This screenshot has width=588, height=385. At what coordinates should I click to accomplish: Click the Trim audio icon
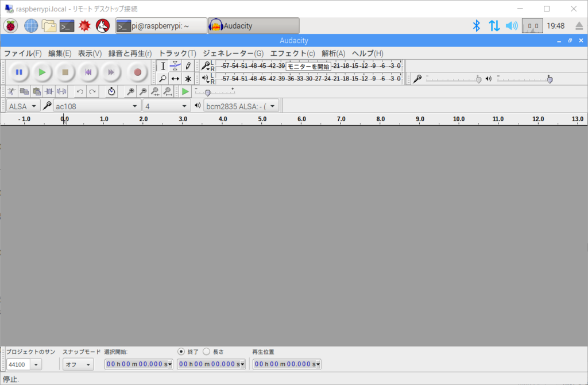[x=49, y=91]
